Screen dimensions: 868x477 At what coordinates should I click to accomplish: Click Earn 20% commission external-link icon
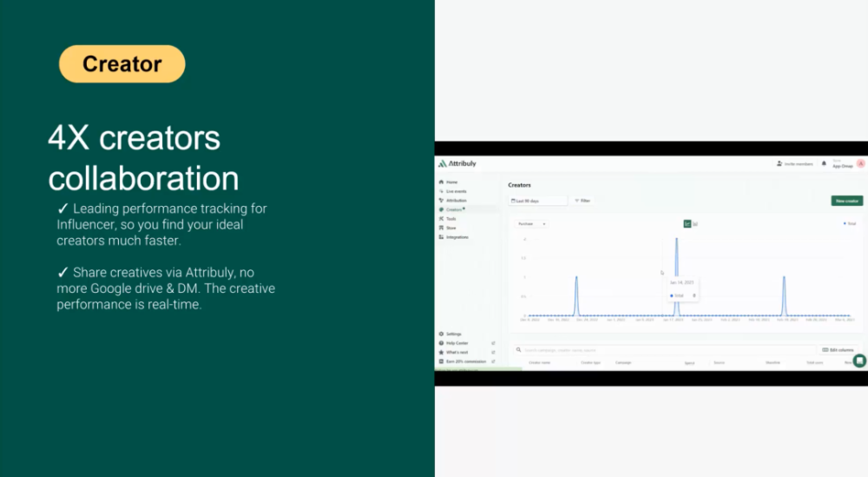tap(493, 361)
